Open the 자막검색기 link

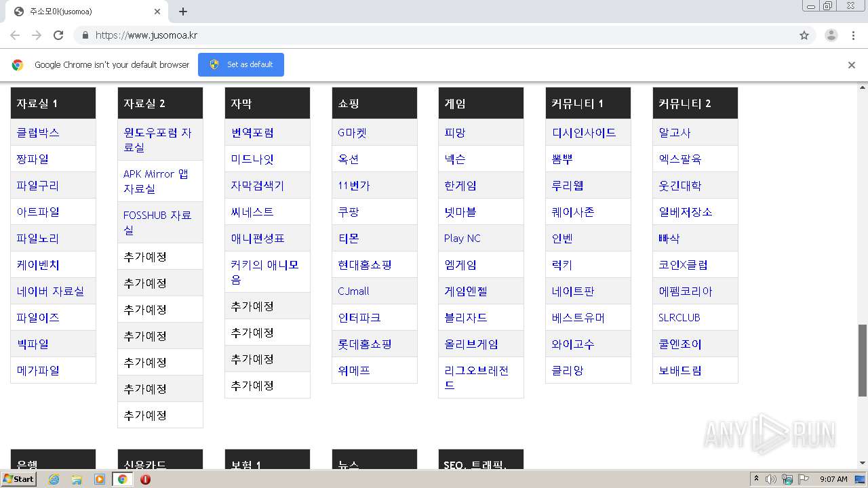tap(258, 186)
